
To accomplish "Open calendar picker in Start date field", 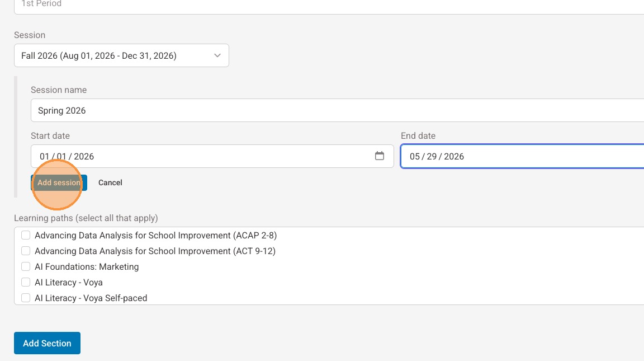I will coord(380,156).
